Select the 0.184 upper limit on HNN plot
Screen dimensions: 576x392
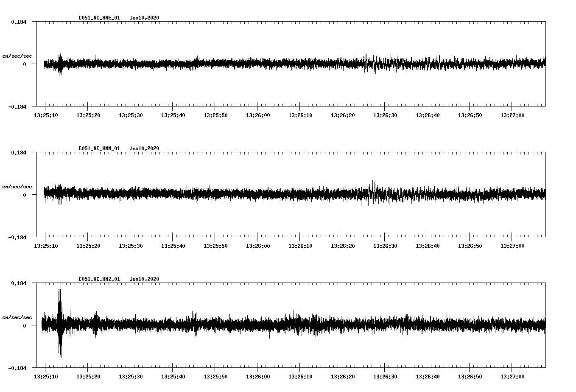pos(18,152)
